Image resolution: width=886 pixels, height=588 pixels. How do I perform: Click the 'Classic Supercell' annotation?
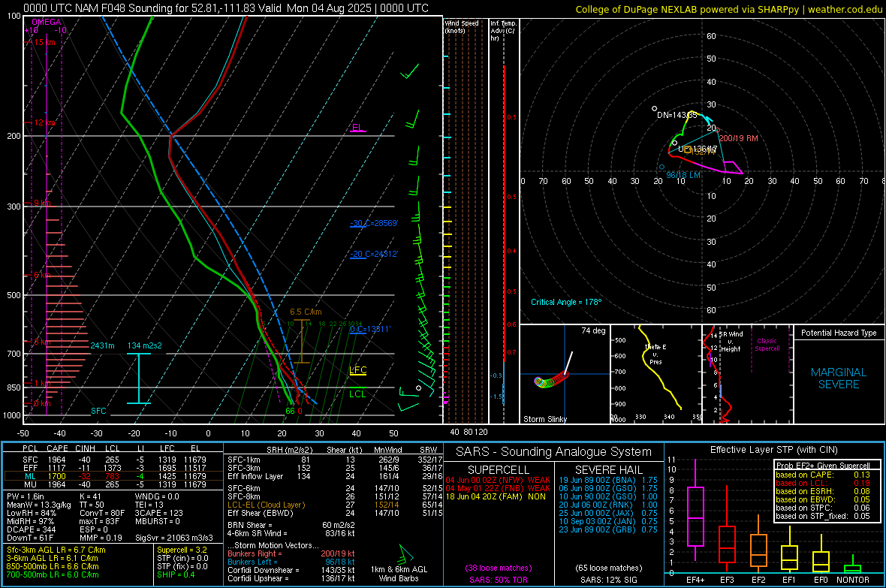[767, 345]
